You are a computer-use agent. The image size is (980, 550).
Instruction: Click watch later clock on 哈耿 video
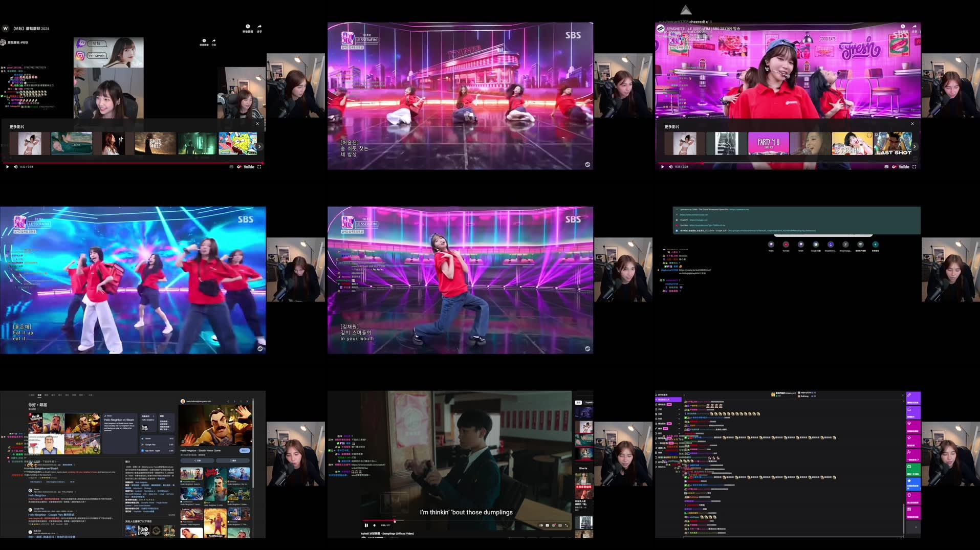click(248, 27)
